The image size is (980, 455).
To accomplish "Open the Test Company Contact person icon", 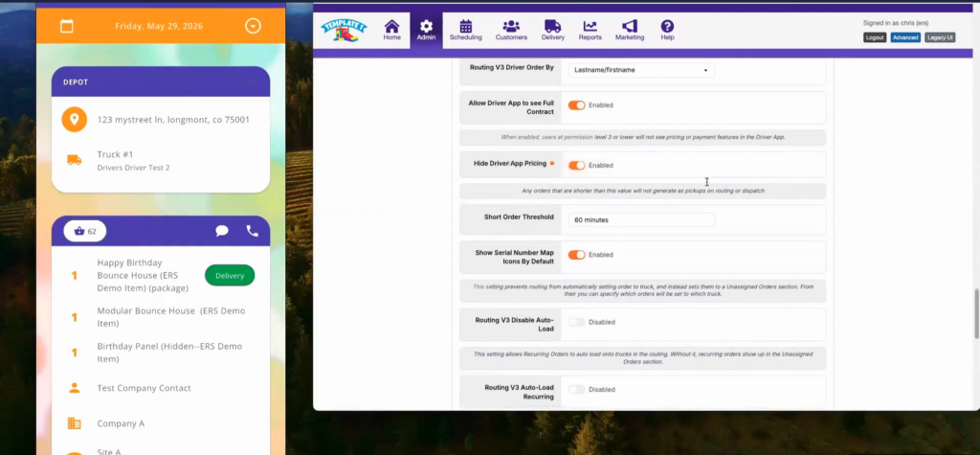I will (x=75, y=388).
